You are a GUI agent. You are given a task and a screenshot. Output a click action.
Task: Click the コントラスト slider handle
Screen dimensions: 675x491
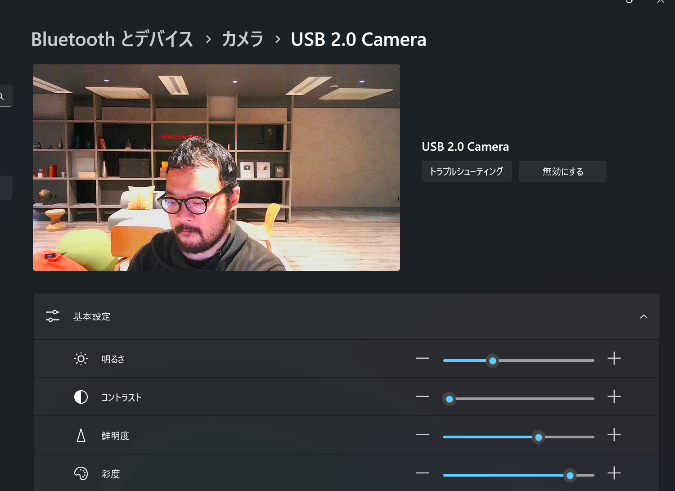(x=450, y=398)
